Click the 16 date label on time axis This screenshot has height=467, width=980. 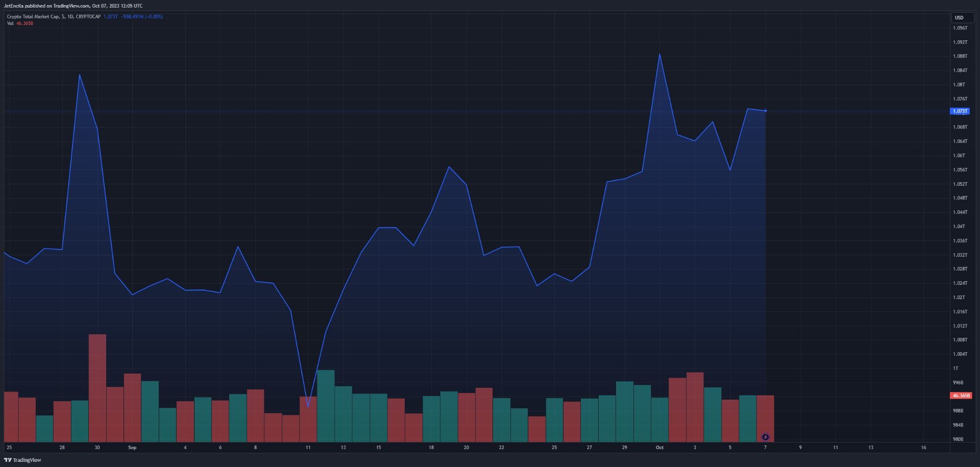pos(923,448)
